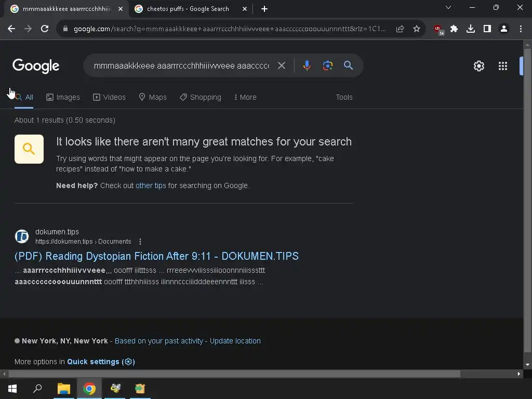532x399 pixels.
Task: Go to Google logo homepage
Action: tap(36, 66)
